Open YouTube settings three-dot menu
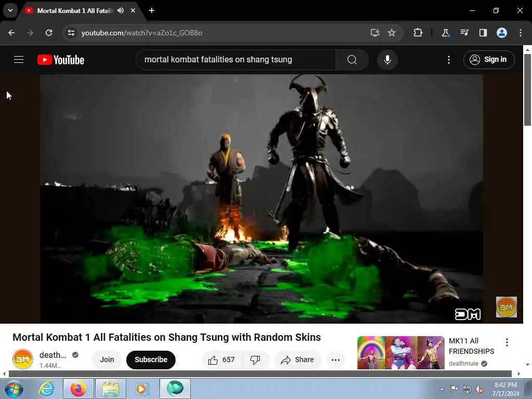532x399 pixels. [x=448, y=60]
